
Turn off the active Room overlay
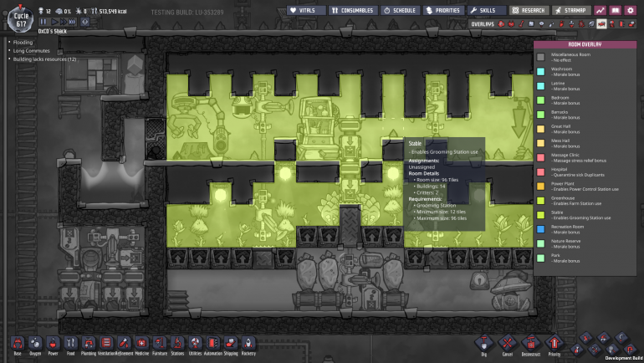(x=601, y=24)
